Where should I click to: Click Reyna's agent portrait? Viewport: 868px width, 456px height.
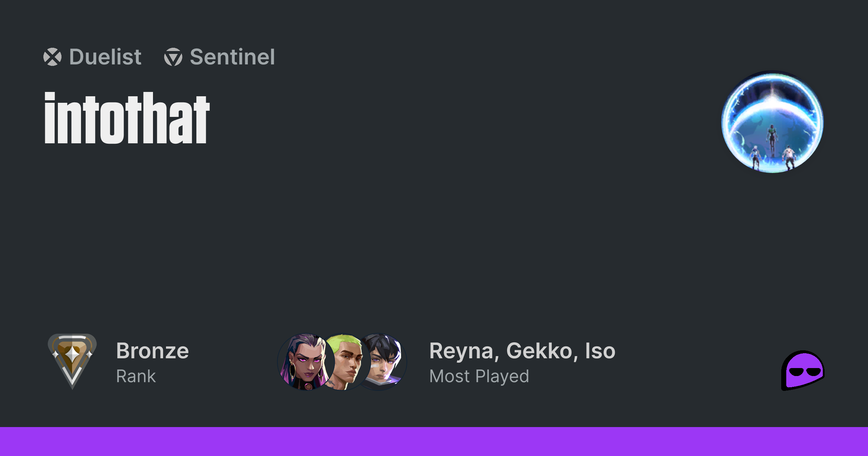coord(306,362)
